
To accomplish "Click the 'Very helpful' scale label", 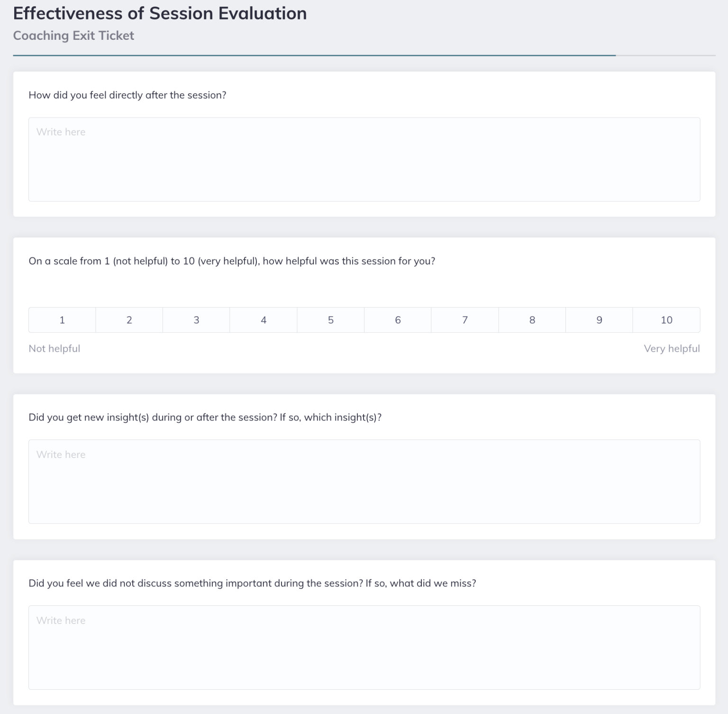I will pyautogui.click(x=672, y=348).
